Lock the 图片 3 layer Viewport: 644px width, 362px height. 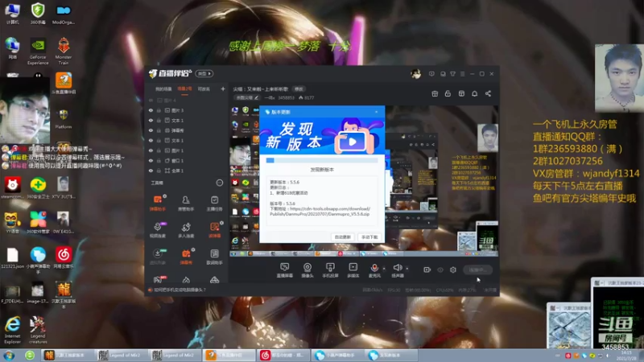[159, 110]
